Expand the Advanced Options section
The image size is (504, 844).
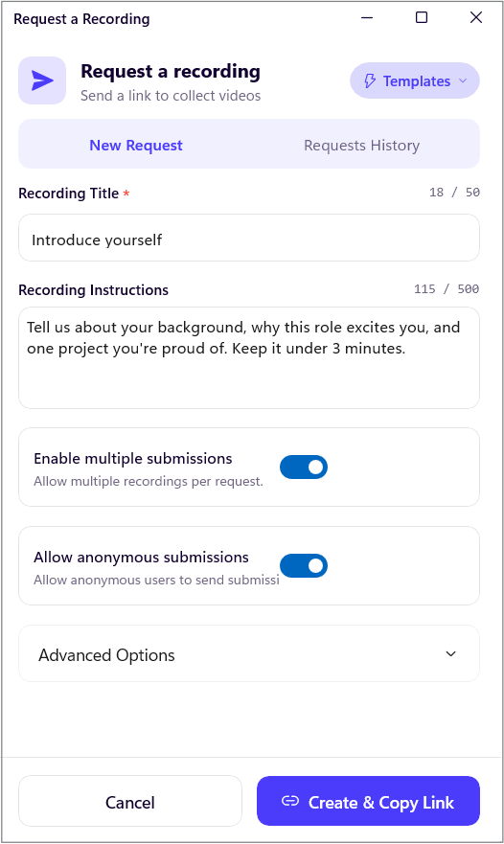[x=249, y=654]
